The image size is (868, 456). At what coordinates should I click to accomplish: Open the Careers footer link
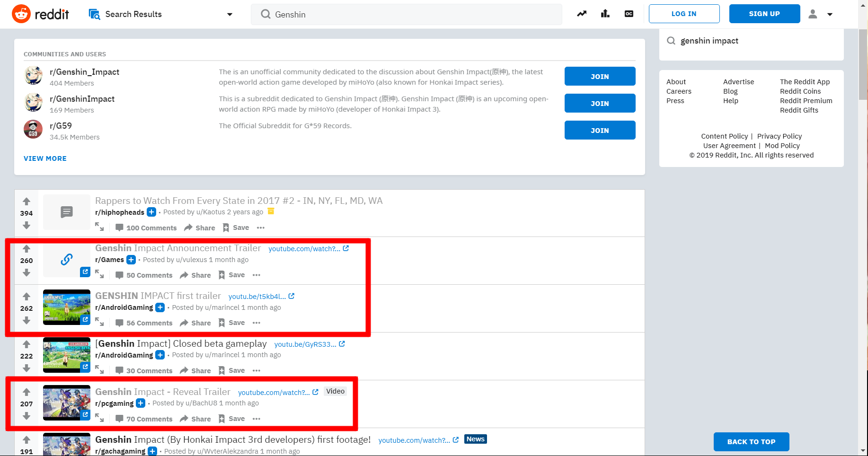tap(679, 91)
